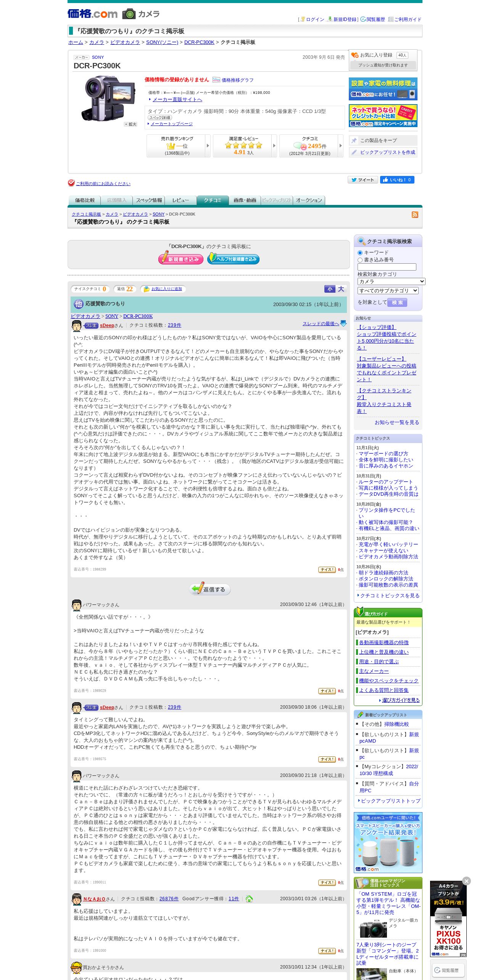Open ピックアップリストトップ link
This screenshot has width=490, height=980.
(x=390, y=801)
